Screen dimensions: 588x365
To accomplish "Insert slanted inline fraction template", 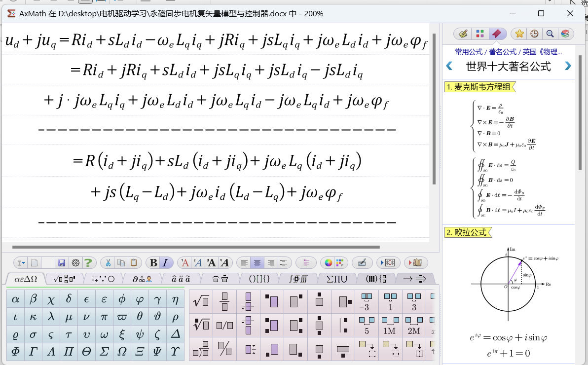I will [224, 325].
